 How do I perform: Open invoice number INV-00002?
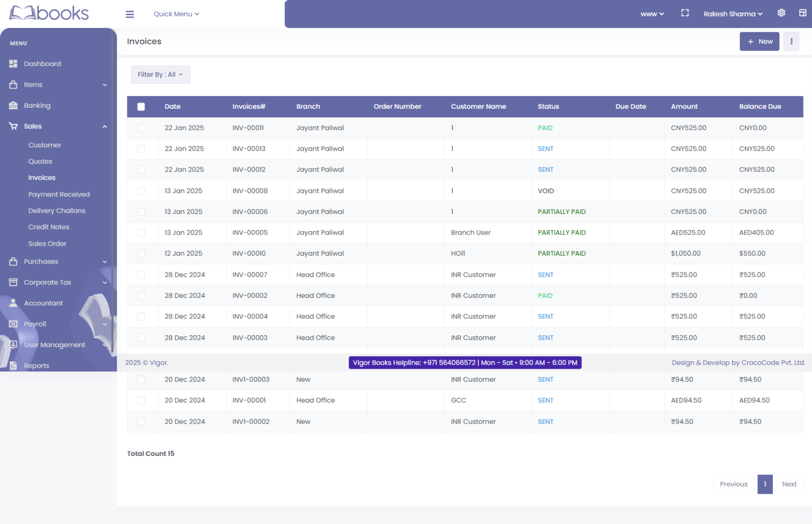tap(250, 296)
